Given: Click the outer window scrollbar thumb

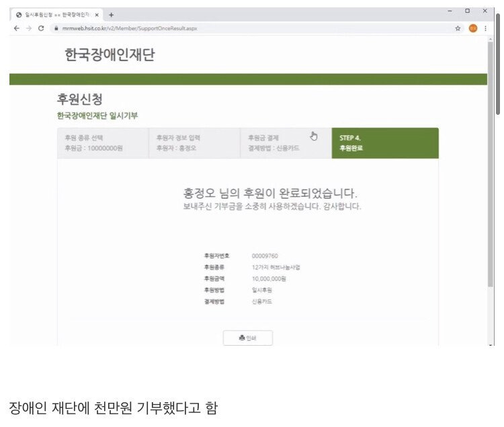Looking at the screenshot, I should point(498,64).
